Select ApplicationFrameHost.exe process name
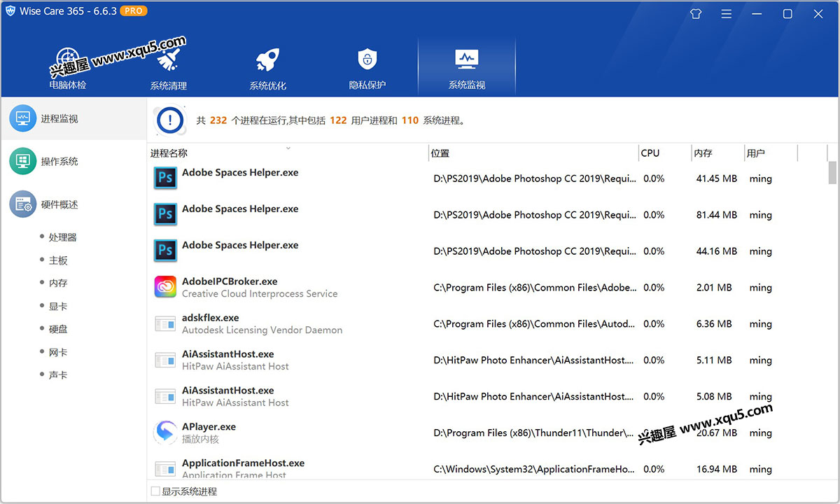The height and width of the screenshot is (504, 840). pos(244,463)
